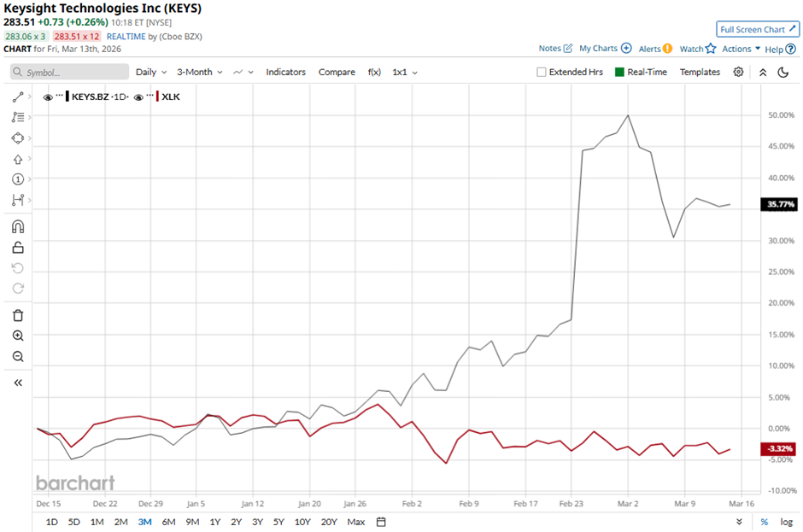Open the date range calendar icon

pos(381,522)
